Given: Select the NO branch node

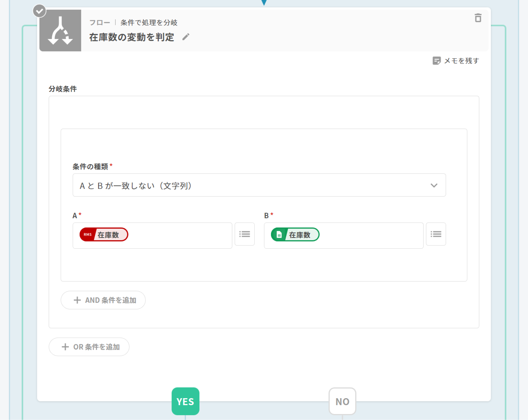Looking at the screenshot, I should [342, 401].
